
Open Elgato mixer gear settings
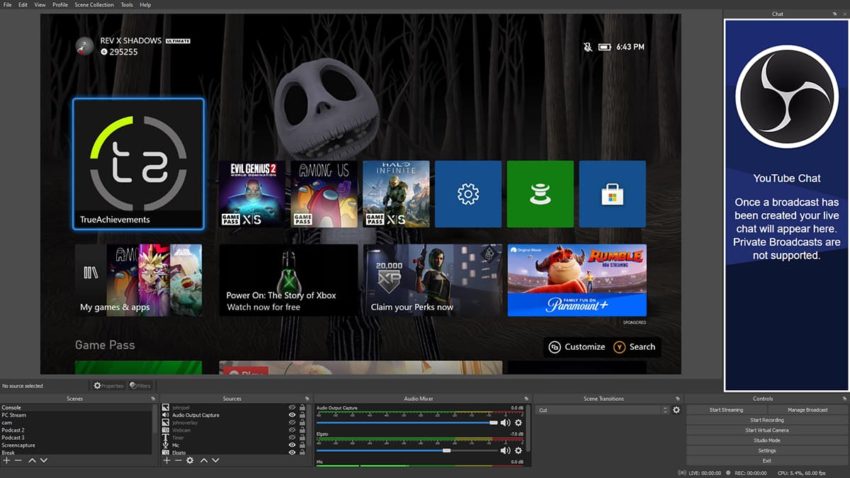point(518,450)
